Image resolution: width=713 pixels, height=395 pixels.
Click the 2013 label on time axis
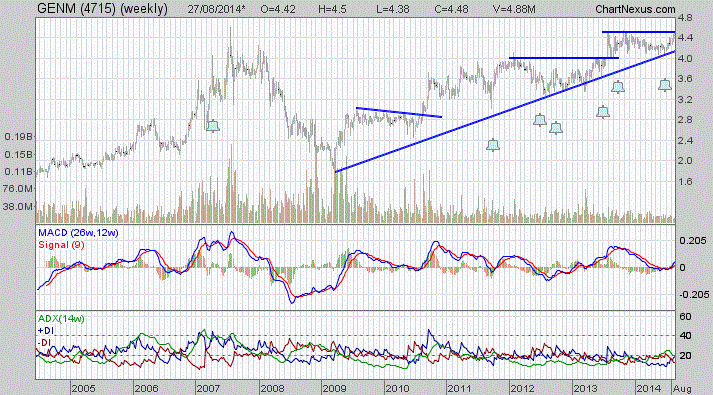(x=585, y=389)
